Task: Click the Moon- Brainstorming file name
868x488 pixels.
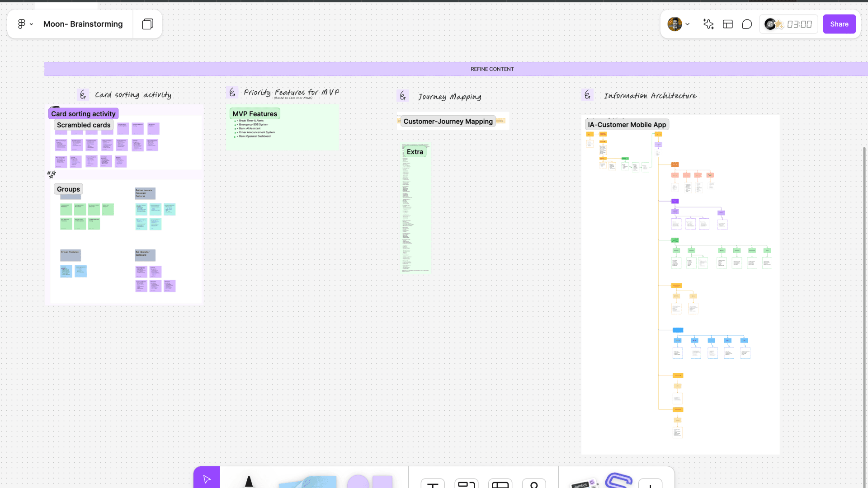Action: [x=83, y=24]
